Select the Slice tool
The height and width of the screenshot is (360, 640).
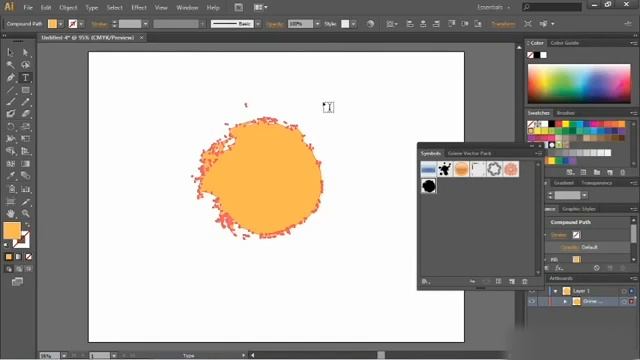click(x=25, y=202)
